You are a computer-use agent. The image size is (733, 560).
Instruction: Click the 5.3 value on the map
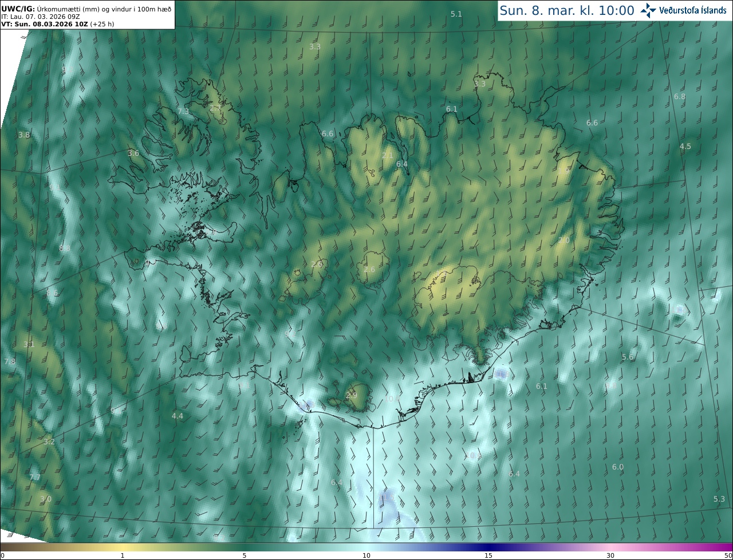[x=720, y=499]
